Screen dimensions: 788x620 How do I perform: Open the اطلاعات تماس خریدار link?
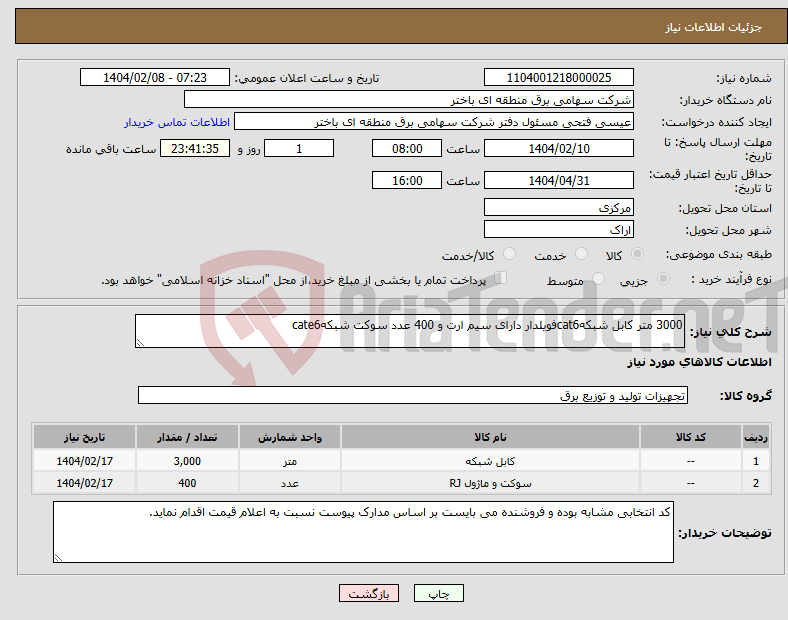177,122
